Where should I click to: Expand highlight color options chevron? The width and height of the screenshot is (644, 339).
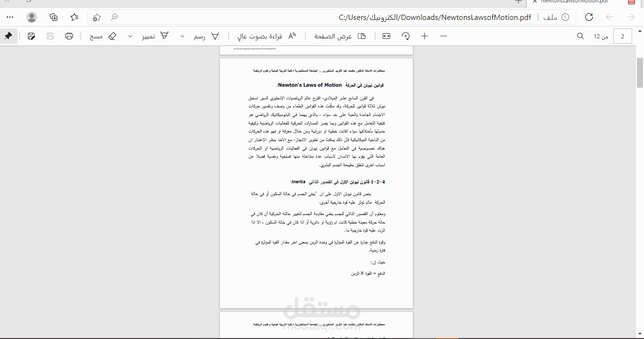(x=131, y=36)
